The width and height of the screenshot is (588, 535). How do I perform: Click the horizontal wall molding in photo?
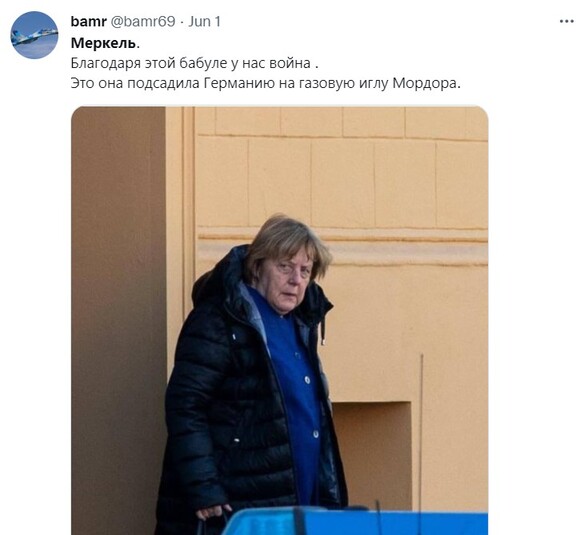(341, 246)
